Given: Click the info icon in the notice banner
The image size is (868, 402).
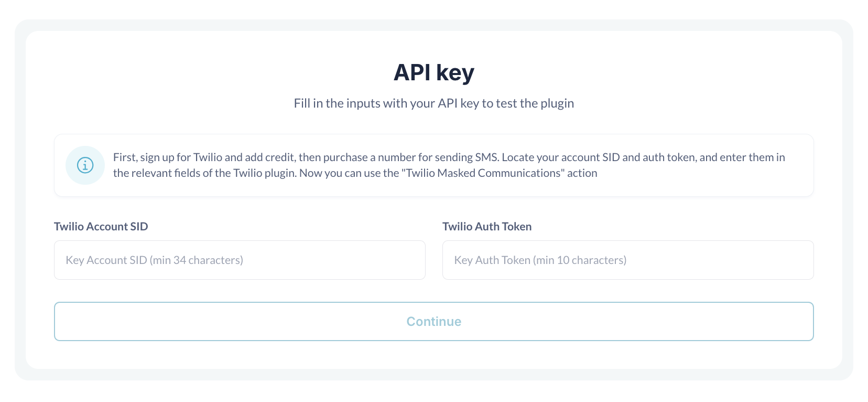Looking at the screenshot, I should tap(85, 165).
